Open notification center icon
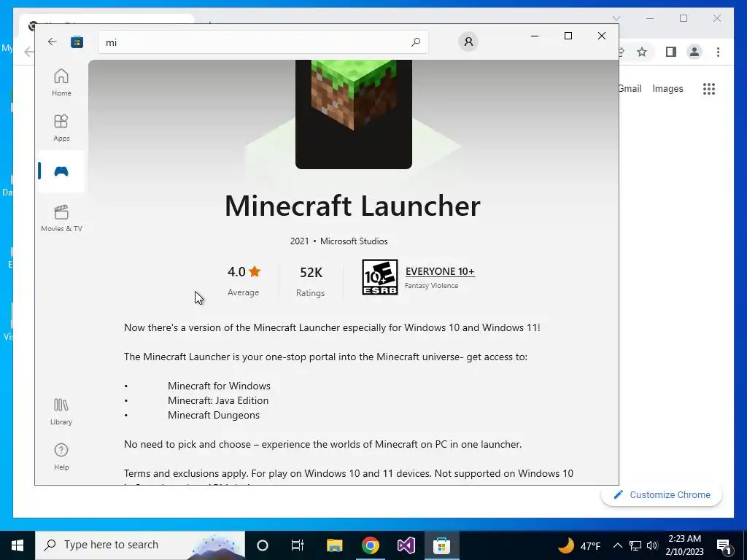This screenshot has width=747, height=560. [x=724, y=545]
